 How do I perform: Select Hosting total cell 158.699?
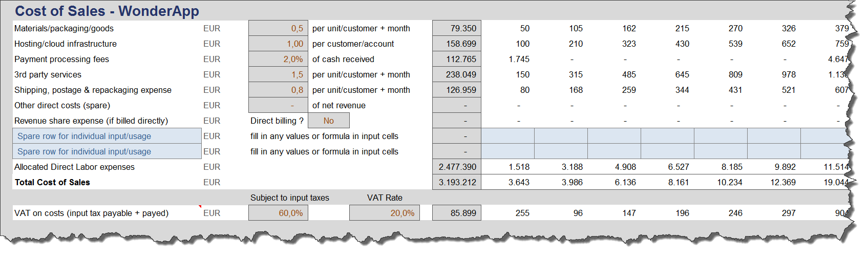coord(457,44)
